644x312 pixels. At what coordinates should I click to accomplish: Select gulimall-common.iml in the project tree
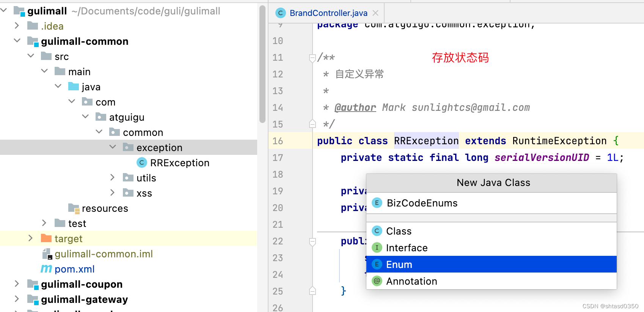104,254
